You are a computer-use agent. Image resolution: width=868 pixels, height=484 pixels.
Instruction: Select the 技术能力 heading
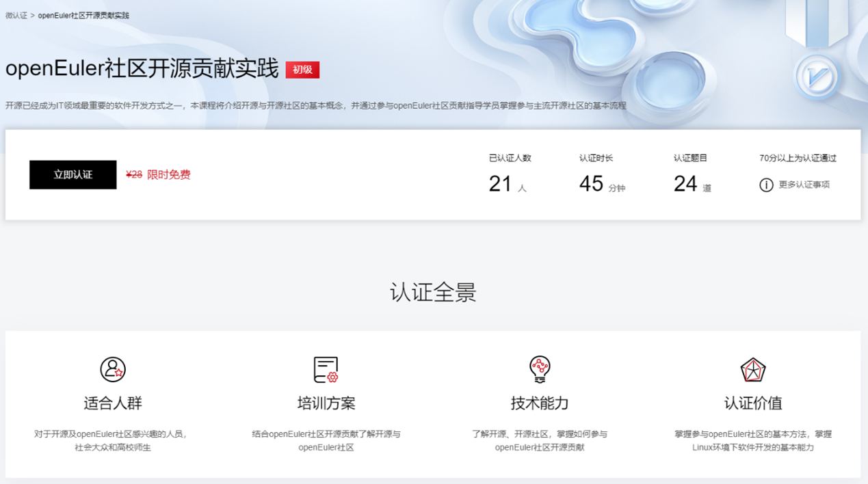point(540,403)
